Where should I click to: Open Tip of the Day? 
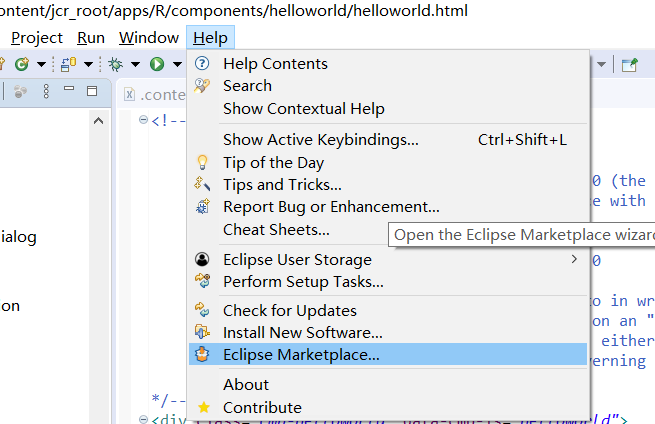pyautogui.click(x=388, y=162)
